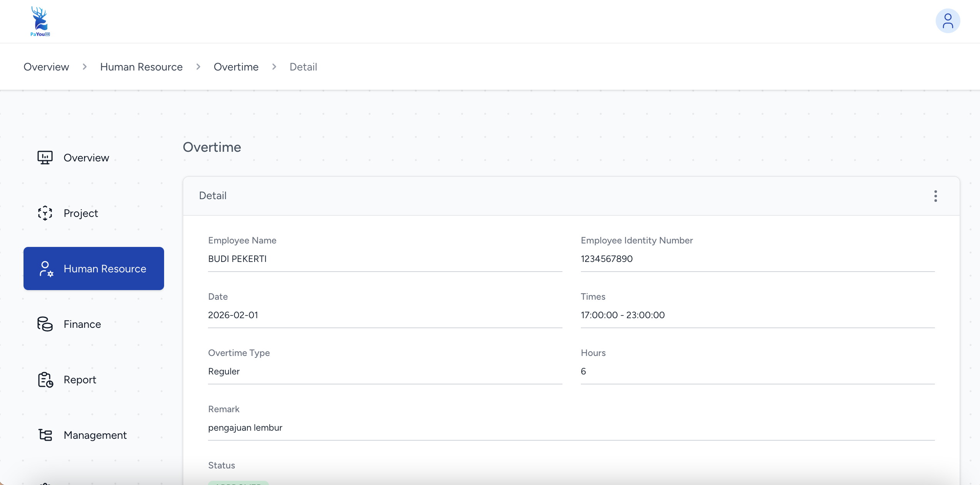This screenshot has height=485, width=980.
Task: Click the Management hierarchy icon
Action: [x=45, y=435]
